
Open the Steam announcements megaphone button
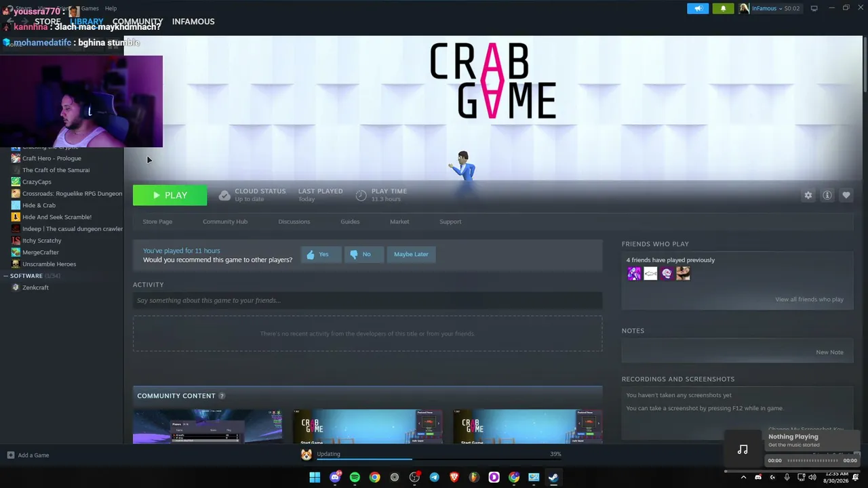(697, 8)
